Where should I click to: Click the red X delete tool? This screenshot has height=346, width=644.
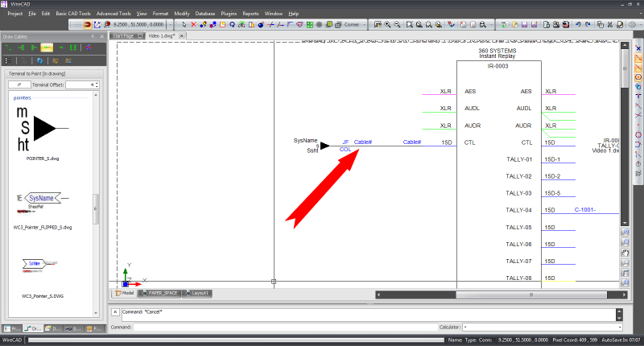[x=193, y=25]
